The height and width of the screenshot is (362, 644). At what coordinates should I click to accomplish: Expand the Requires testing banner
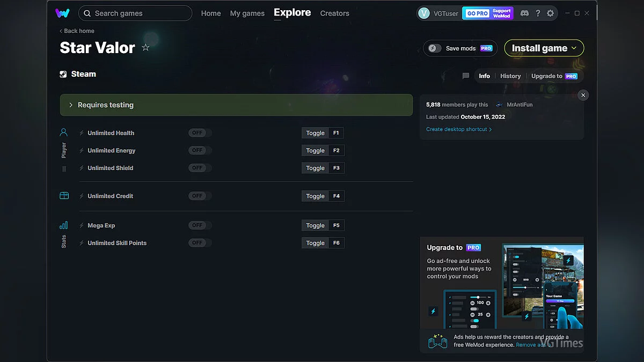(x=236, y=105)
